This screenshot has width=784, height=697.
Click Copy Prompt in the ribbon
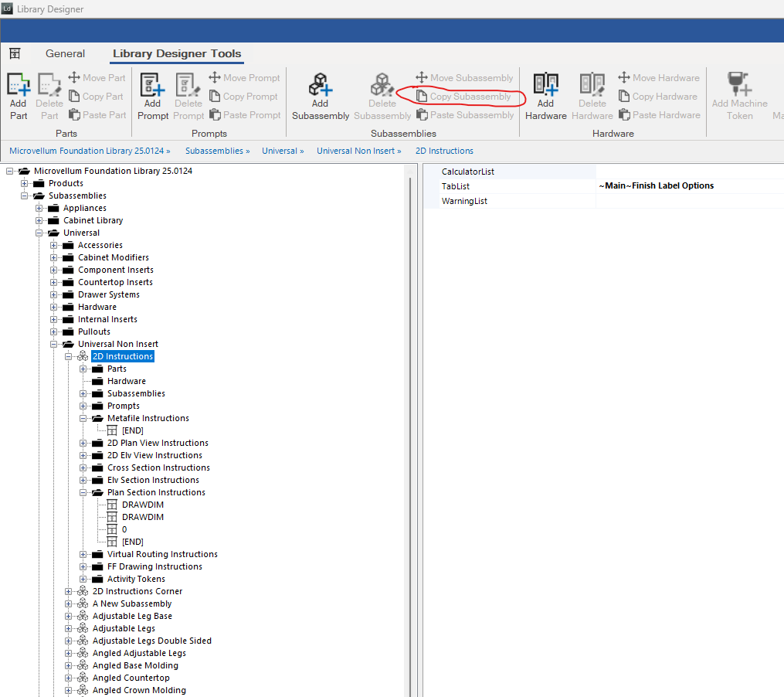click(x=243, y=96)
